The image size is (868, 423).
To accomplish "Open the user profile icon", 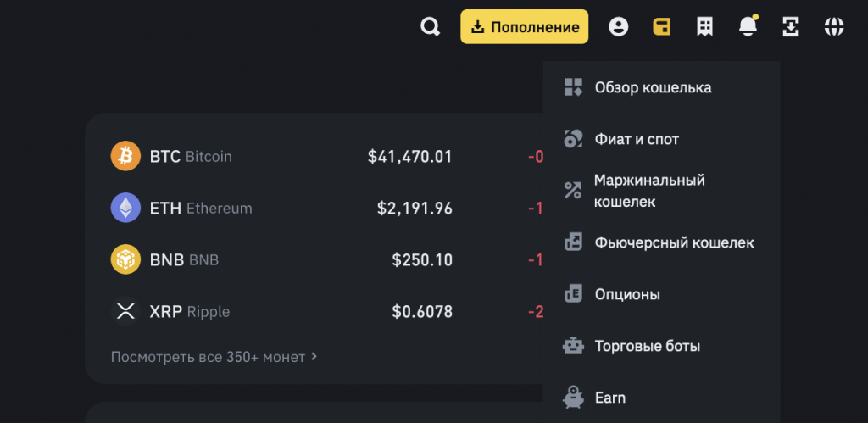I will tap(619, 27).
